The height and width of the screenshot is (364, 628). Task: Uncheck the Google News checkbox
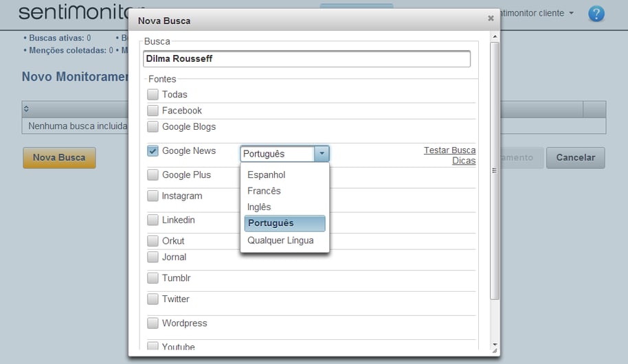[153, 150]
